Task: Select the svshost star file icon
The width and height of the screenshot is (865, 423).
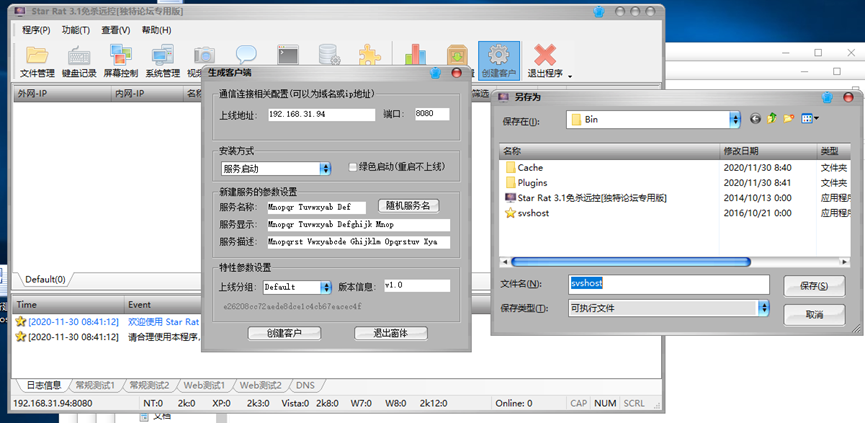Action: (x=510, y=213)
